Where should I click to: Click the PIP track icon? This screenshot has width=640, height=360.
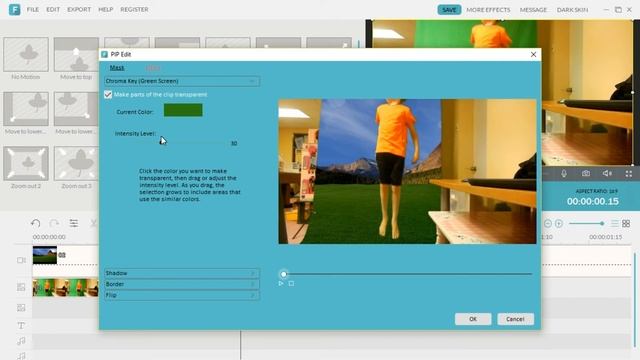click(x=21, y=287)
